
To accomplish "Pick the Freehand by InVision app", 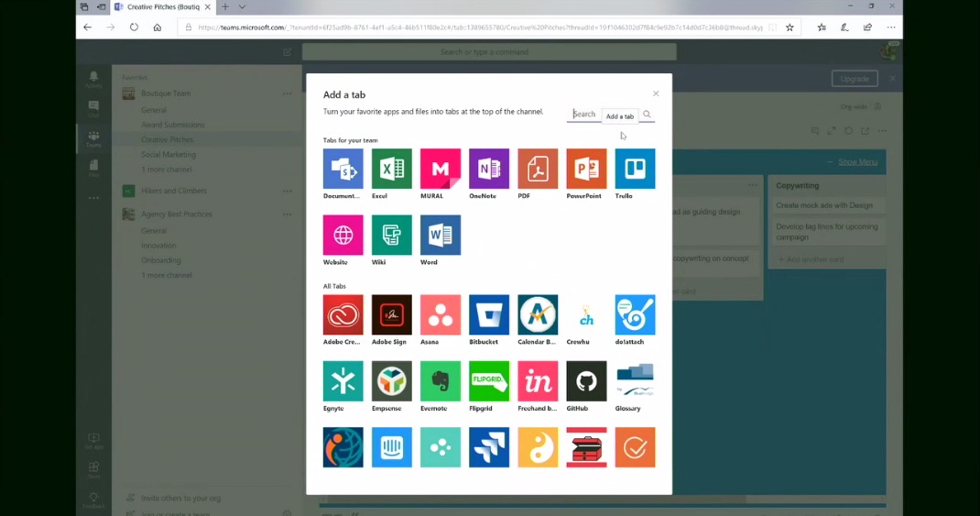I will pyautogui.click(x=538, y=381).
